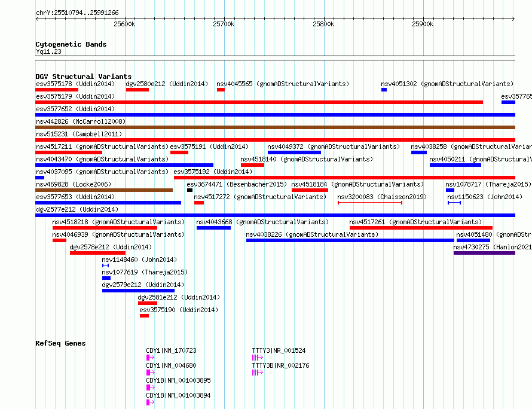Click the thin blue span of nsv1150623 (John2014)

click(x=454, y=203)
